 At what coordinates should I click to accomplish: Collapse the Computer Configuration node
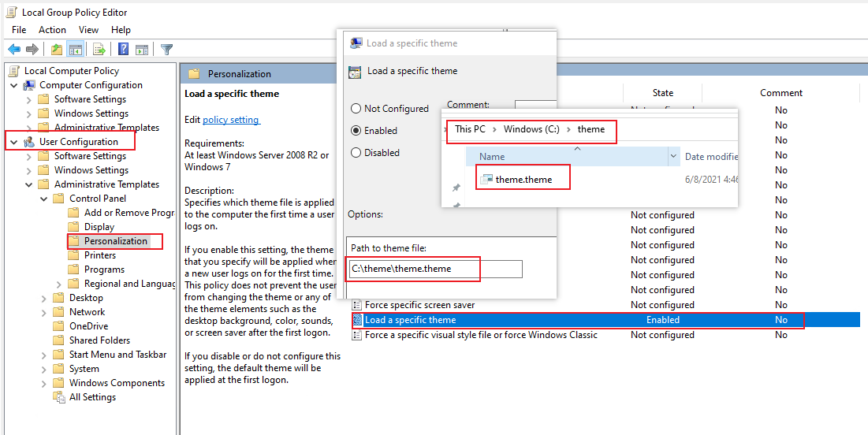point(14,85)
